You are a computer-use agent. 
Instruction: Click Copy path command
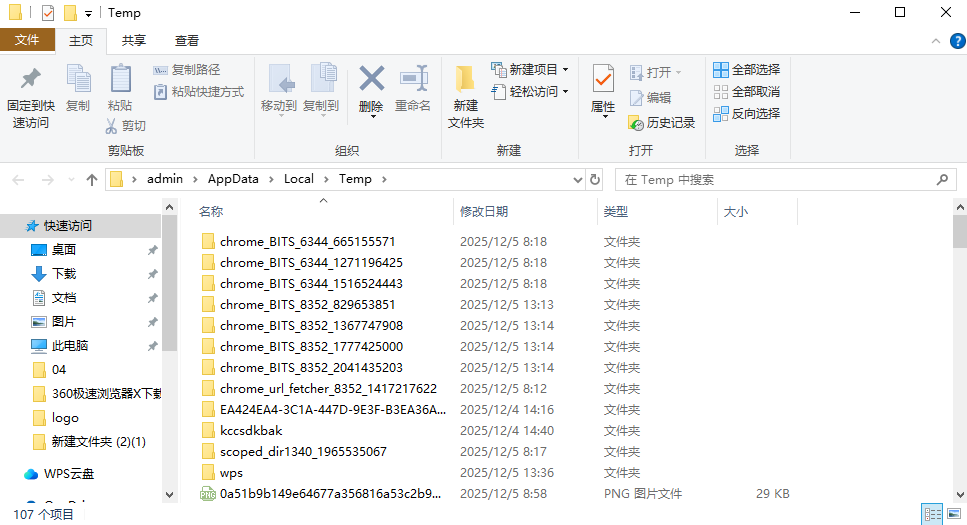coord(187,70)
